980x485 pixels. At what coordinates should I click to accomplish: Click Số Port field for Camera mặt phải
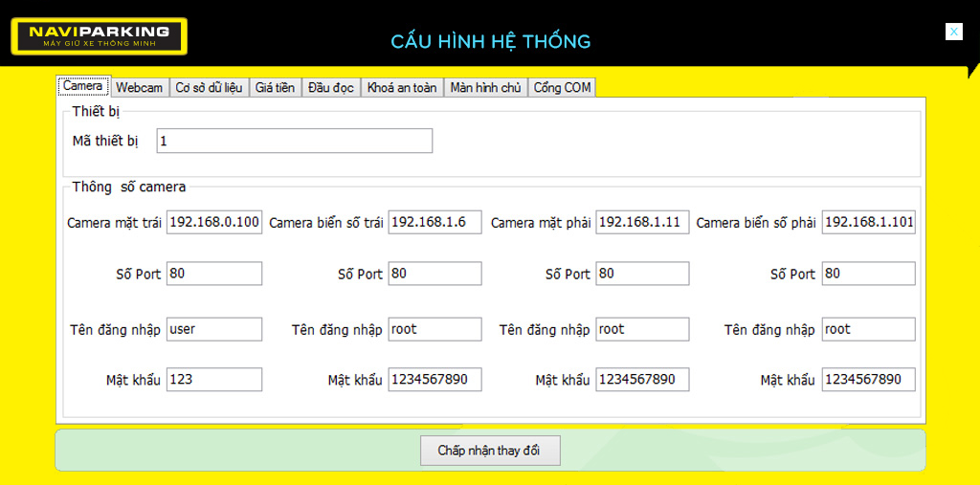(642, 274)
